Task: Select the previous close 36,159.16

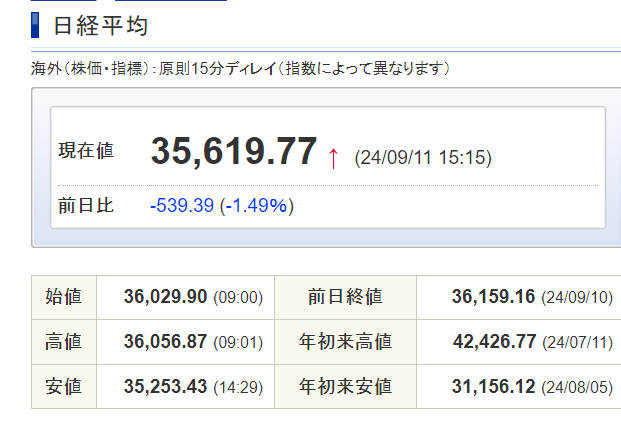Action: 494,297
